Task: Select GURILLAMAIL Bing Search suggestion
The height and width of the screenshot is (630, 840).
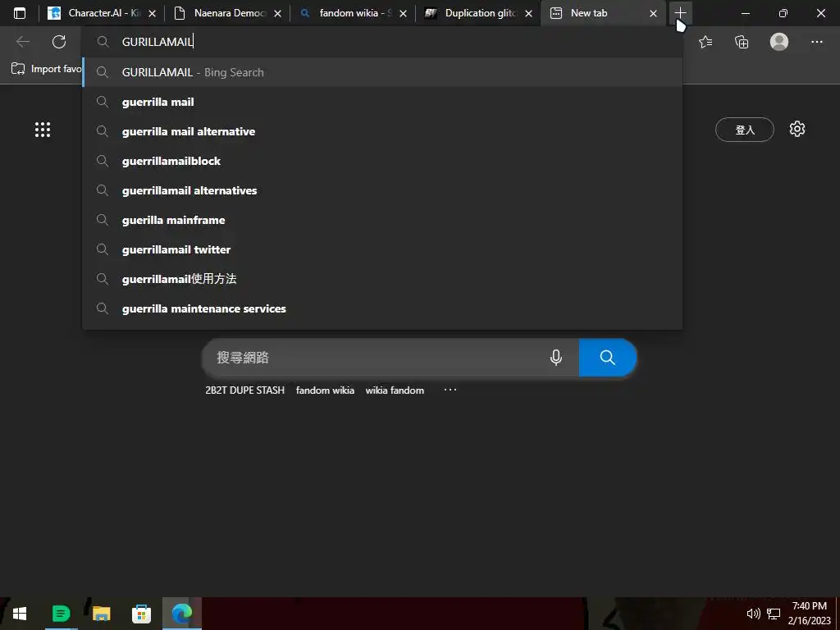Action: (382, 72)
